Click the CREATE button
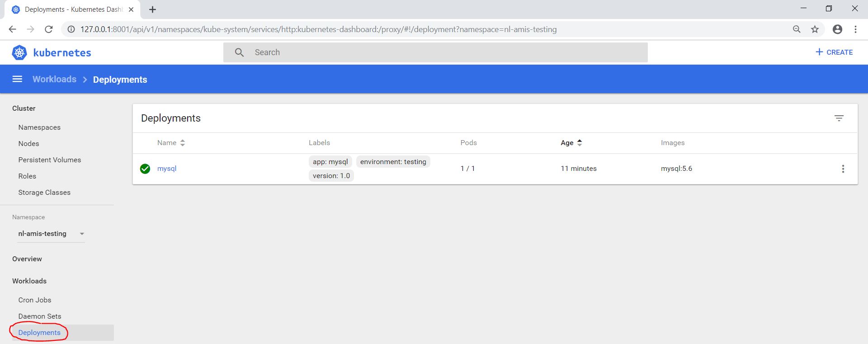The height and width of the screenshot is (344, 868). pyautogui.click(x=834, y=52)
